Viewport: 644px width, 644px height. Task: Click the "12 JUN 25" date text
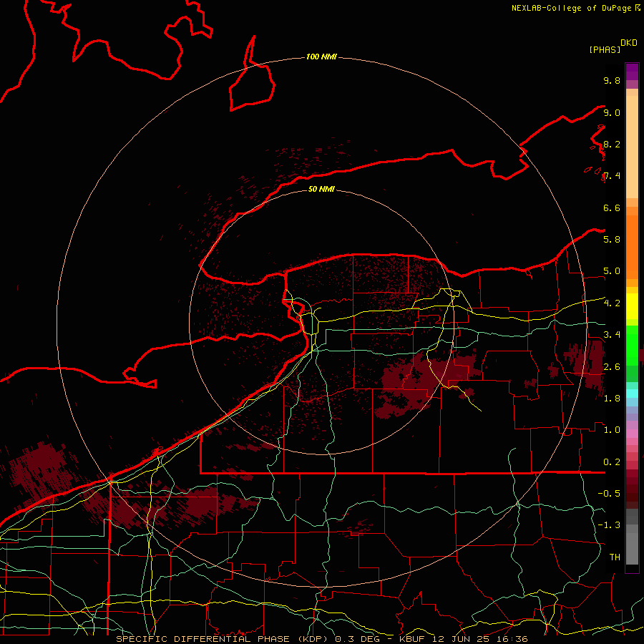point(461,639)
